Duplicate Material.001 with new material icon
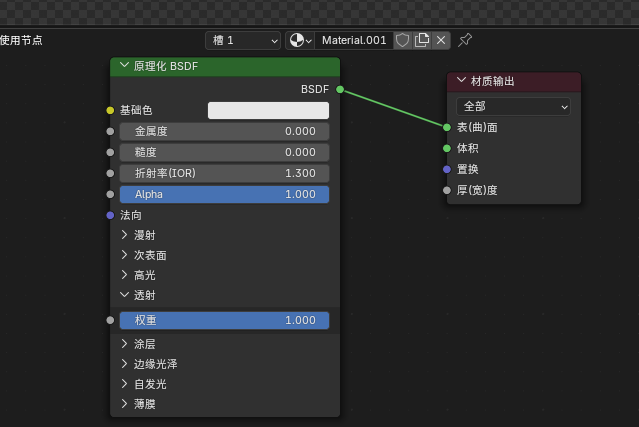The width and height of the screenshot is (639, 427). pyautogui.click(x=422, y=40)
